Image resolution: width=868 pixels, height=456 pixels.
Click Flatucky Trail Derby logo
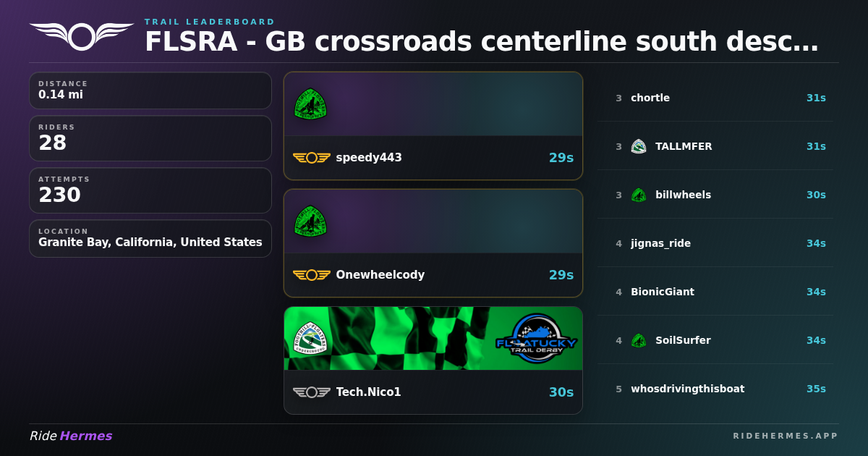pos(536,339)
